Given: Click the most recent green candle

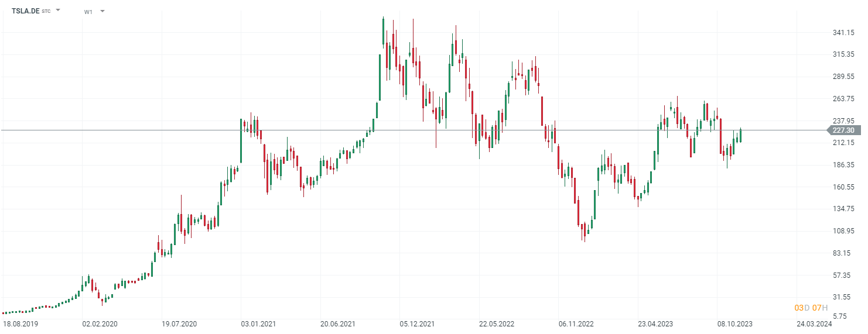Looking at the screenshot, I should click(x=741, y=136).
